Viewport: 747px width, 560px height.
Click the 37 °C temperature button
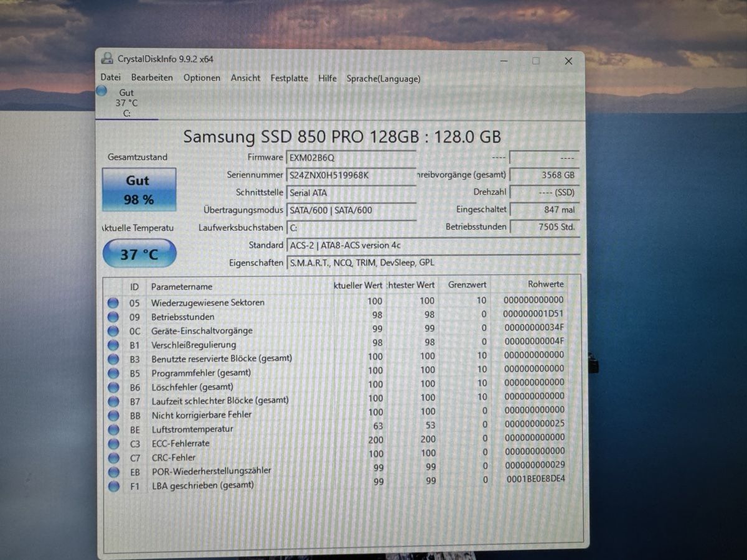[139, 254]
